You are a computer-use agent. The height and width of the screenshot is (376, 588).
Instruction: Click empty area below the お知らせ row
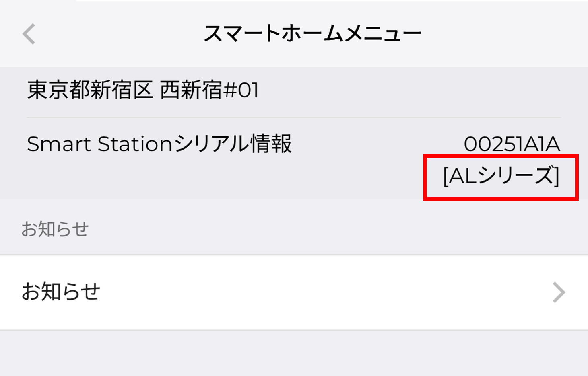[x=294, y=354]
